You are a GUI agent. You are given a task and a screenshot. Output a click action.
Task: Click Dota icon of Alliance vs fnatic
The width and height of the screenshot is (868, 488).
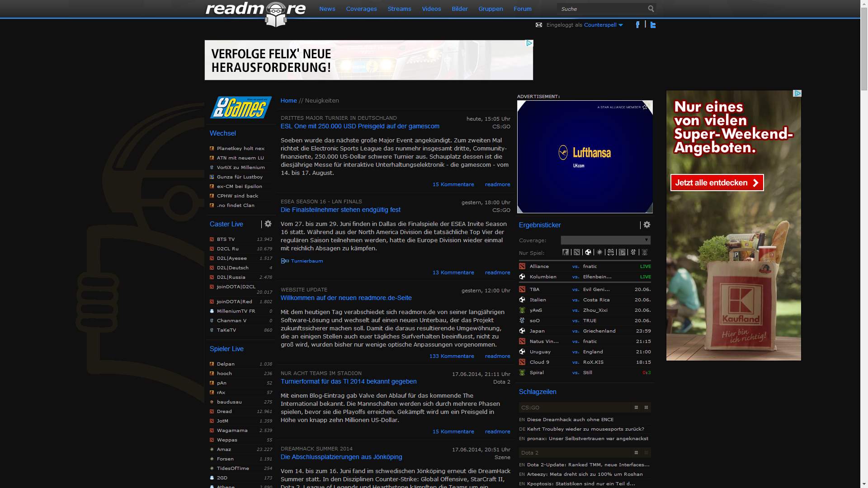tap(522, 266)
